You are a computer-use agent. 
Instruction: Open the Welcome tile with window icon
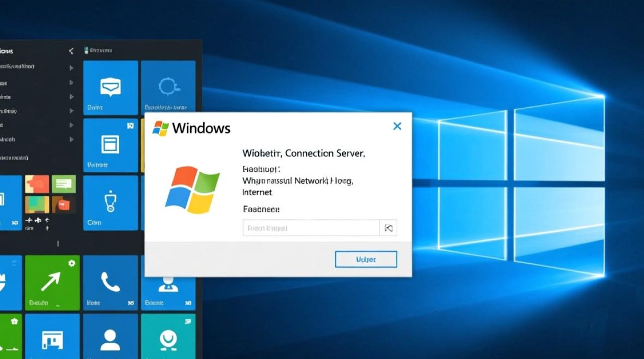pyautogui.click(x=110, y=146)
